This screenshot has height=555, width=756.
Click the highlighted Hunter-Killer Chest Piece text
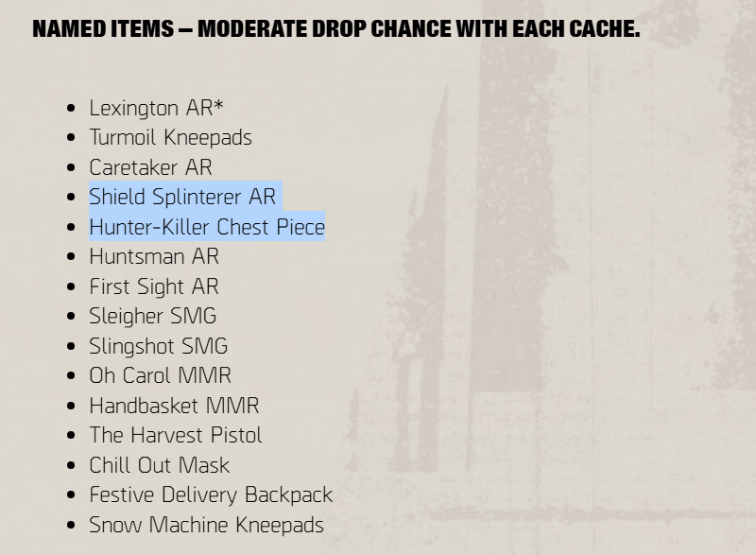coord(207,227)
